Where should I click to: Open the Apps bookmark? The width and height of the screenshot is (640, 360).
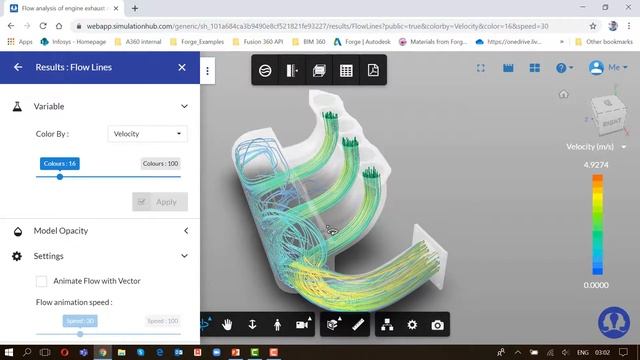pos(20,42)
